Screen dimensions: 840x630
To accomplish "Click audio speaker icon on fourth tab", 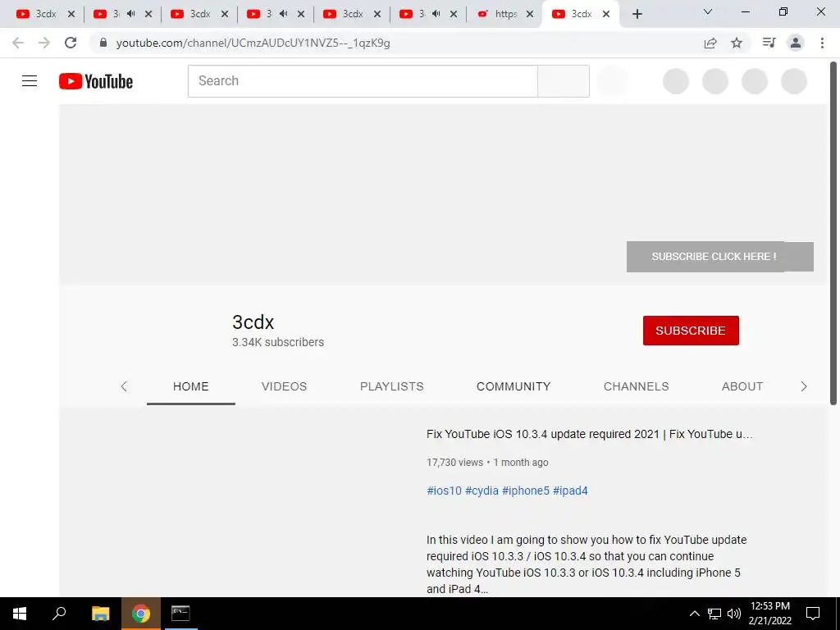I will [283, 14].
